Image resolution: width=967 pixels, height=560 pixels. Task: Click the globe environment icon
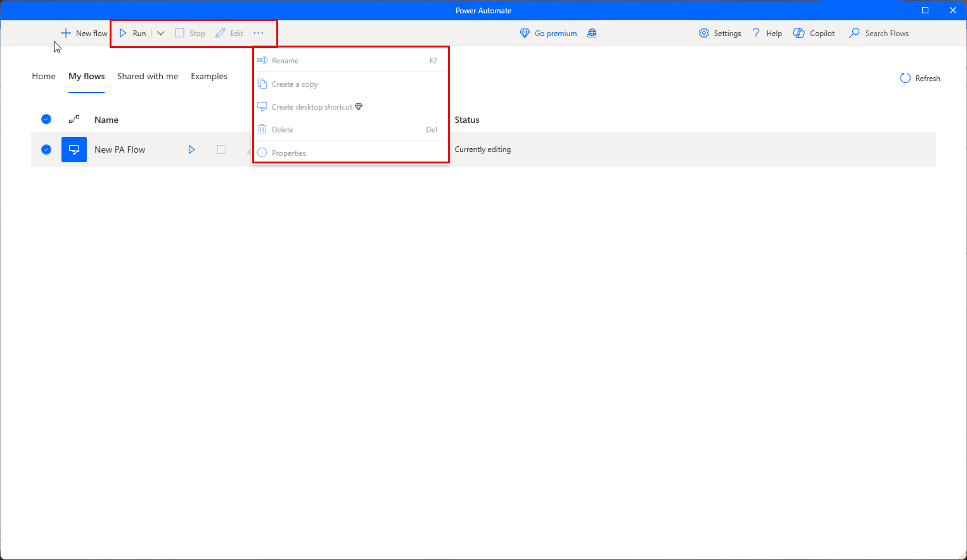tap(592, 33)
